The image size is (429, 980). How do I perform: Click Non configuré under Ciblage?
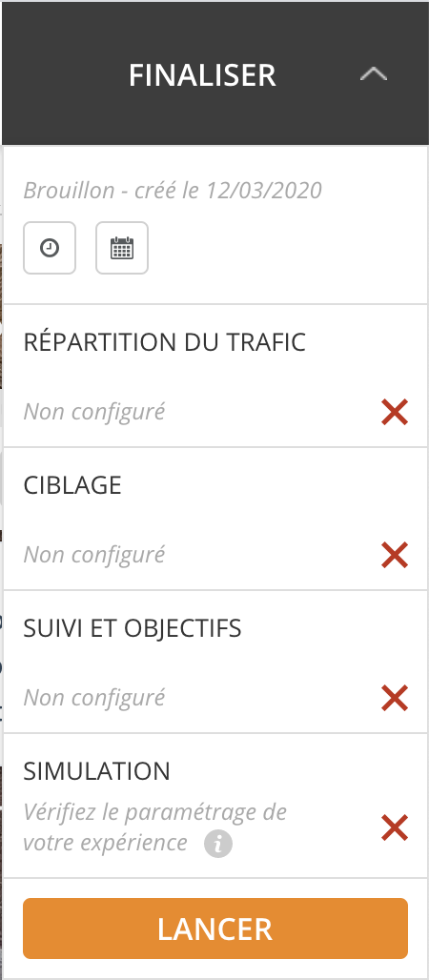[94, 555]
